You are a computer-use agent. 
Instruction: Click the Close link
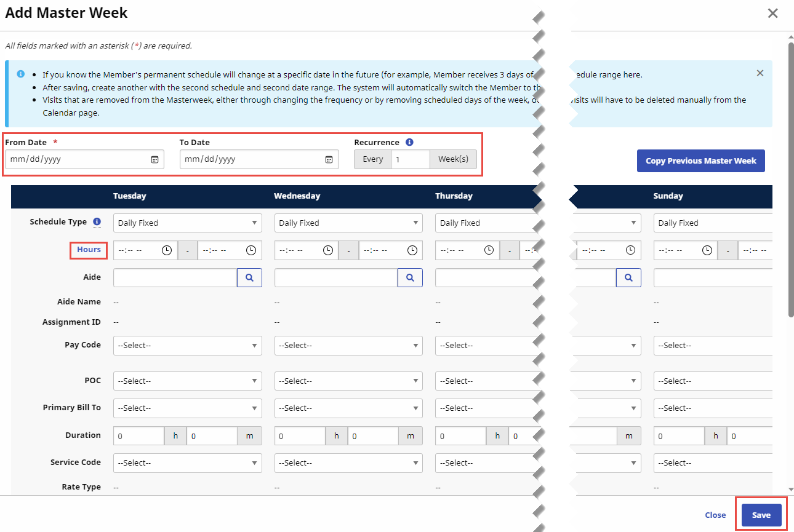point(715,515)
